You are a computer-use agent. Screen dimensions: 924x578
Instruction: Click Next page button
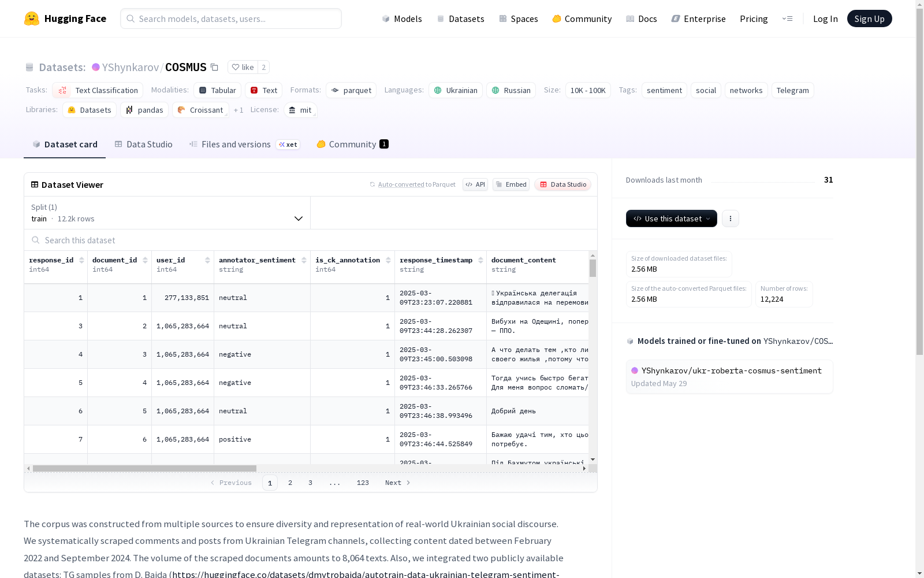398,483
